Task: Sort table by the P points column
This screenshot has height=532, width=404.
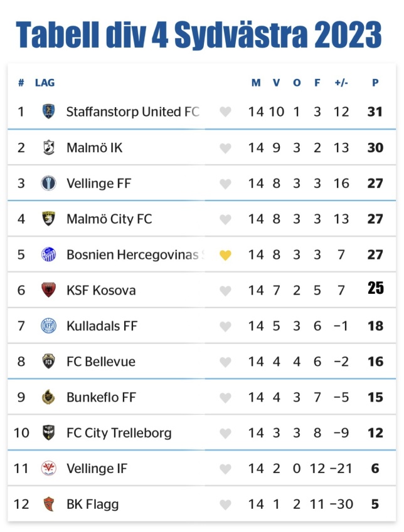Action: [375, 83]
